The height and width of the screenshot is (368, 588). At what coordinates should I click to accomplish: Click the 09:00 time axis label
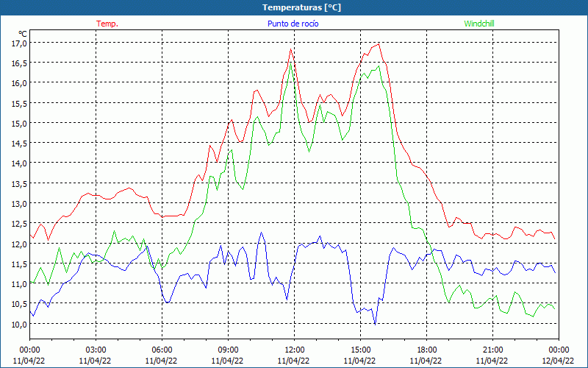click(x=228, y=350)
